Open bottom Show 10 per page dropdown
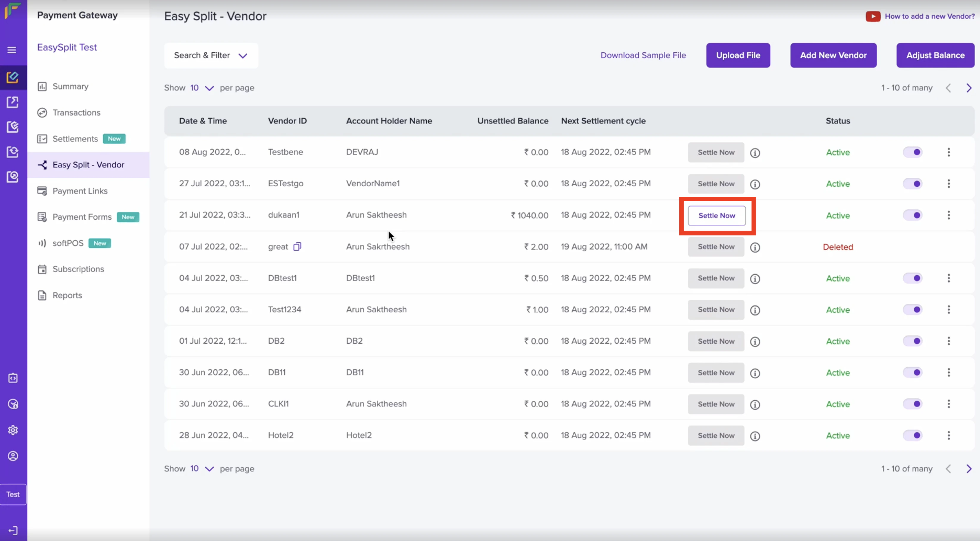The width and height of the screenshot is (980, 541). coord(202,469)
